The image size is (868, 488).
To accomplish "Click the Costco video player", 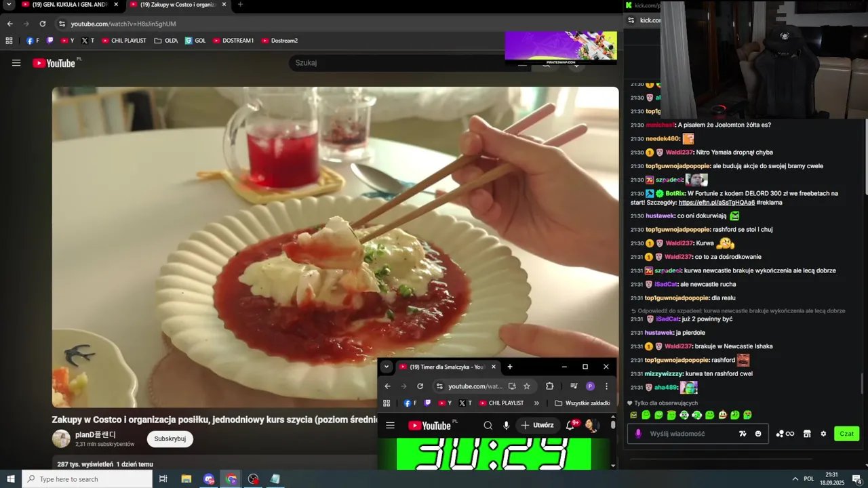I will pyautogui.click(x=335, y=247).
